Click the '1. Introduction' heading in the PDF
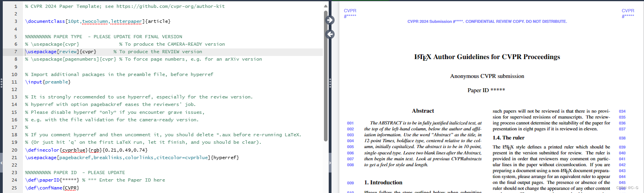The width and height of the screenshot is (644, 193). tap(383, 183)
